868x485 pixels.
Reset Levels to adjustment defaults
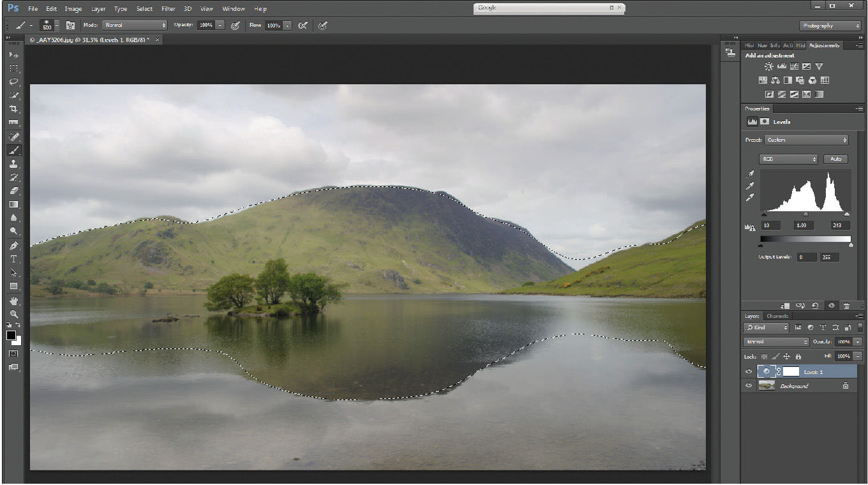pyautogui.click(x=815, y=306)
